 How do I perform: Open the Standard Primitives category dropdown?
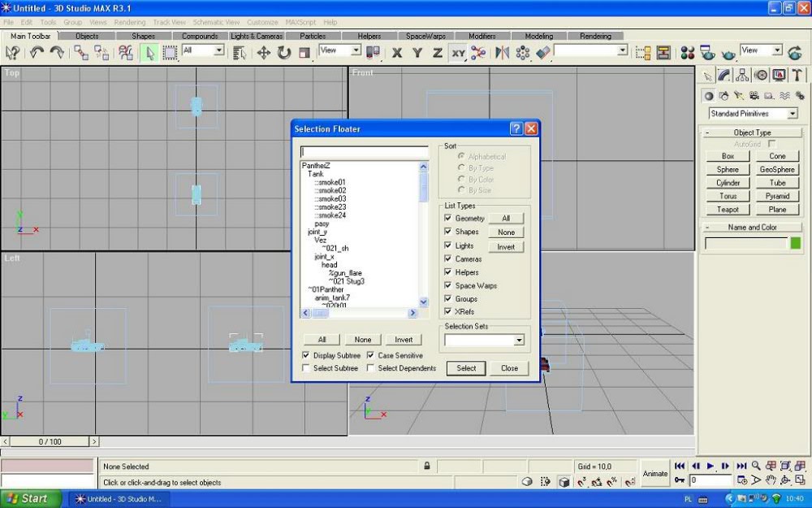(793, 114)
